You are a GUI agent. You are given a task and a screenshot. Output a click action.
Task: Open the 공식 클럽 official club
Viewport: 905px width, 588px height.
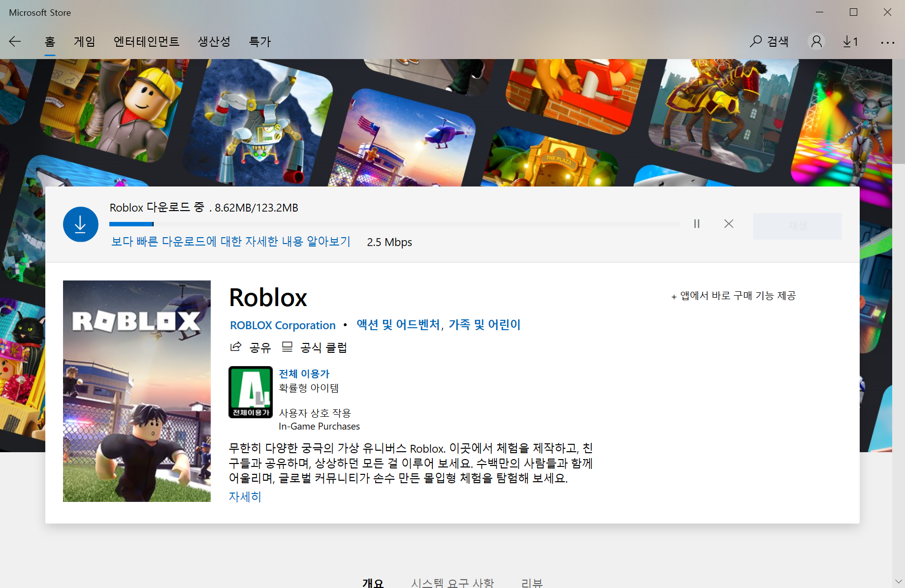click(314, 347)
